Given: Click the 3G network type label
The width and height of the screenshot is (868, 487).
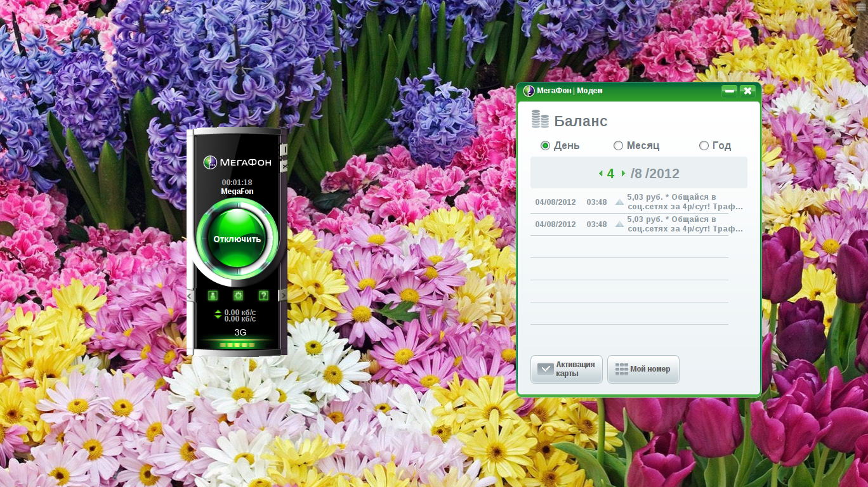Looking at the screenshot, I should (240, 332).
